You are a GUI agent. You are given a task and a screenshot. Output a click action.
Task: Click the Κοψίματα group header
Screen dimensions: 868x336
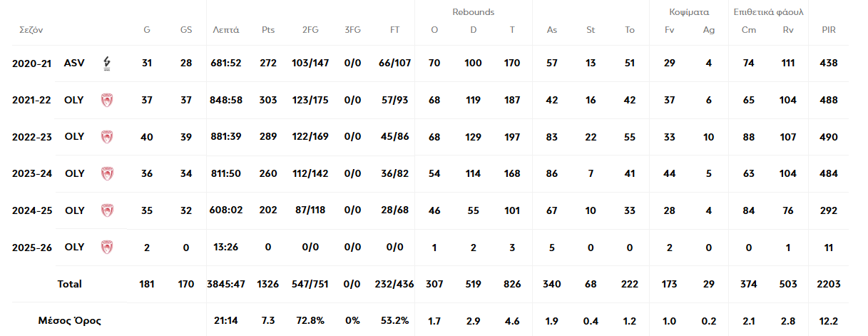(x=688, y=12)
